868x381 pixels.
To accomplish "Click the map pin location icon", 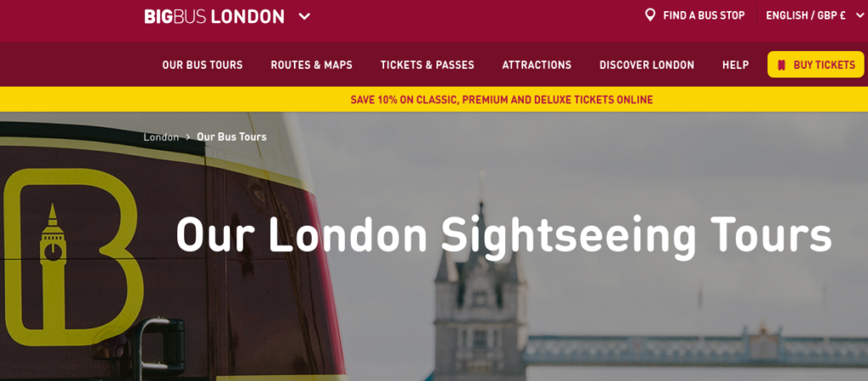I will point(650,15).
